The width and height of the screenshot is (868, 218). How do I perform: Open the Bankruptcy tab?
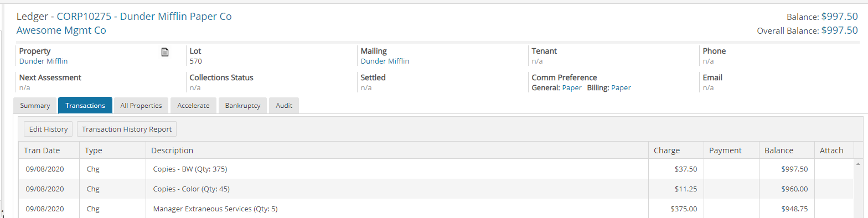[242, 105]
